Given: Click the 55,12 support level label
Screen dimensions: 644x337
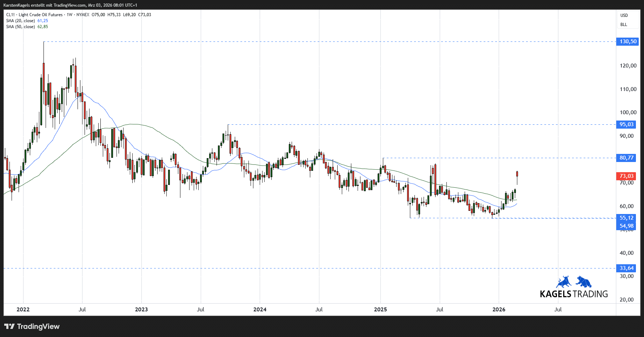Looking at the screenshot, I should click(x=626, y=218).
